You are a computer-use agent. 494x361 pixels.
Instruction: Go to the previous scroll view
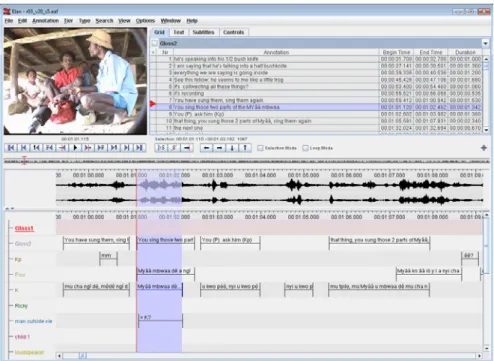[24, 148]
